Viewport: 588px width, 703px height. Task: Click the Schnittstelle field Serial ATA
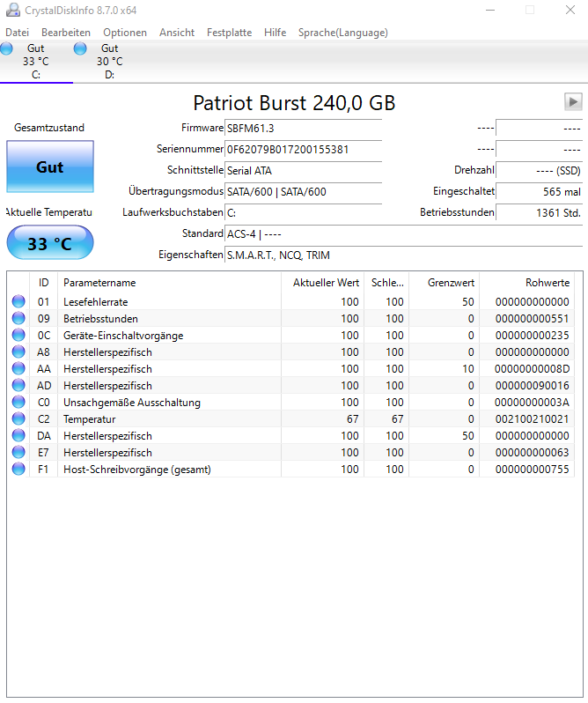point(303,170)
